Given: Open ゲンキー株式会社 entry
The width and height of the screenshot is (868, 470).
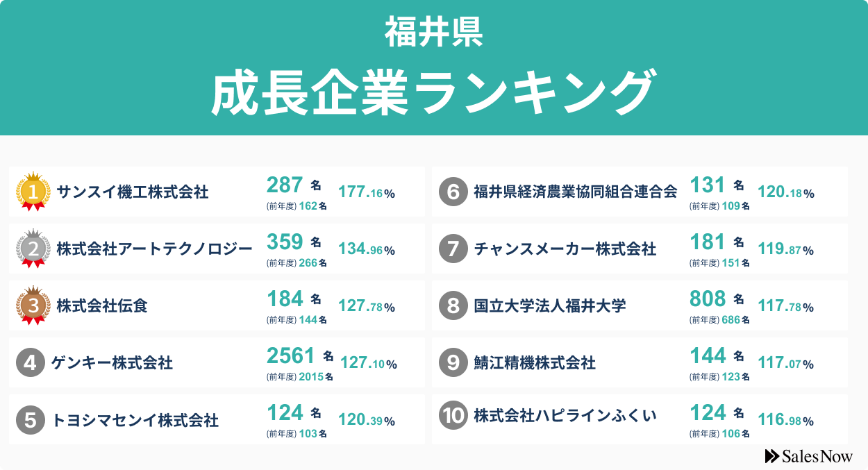Looking at the screenshot, I should click(112, 362).
